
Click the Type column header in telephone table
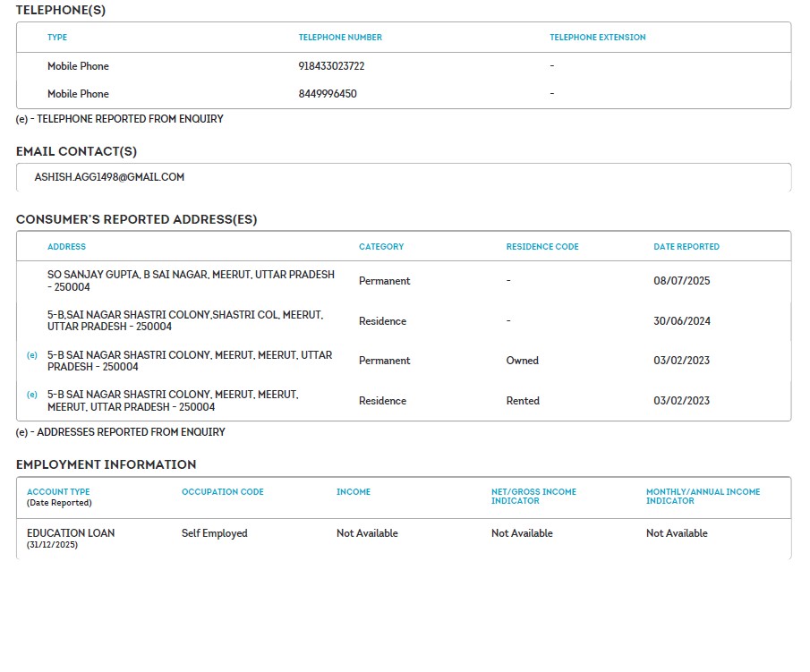(57, 38)
